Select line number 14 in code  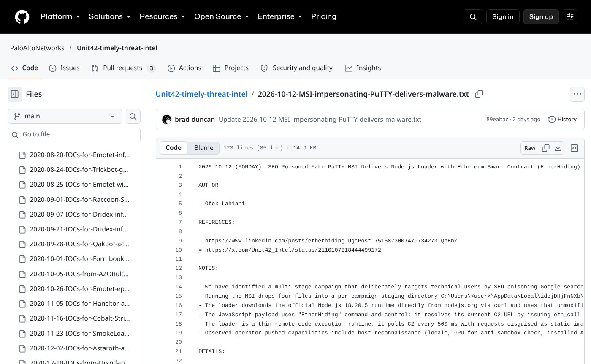click(178, 287)
